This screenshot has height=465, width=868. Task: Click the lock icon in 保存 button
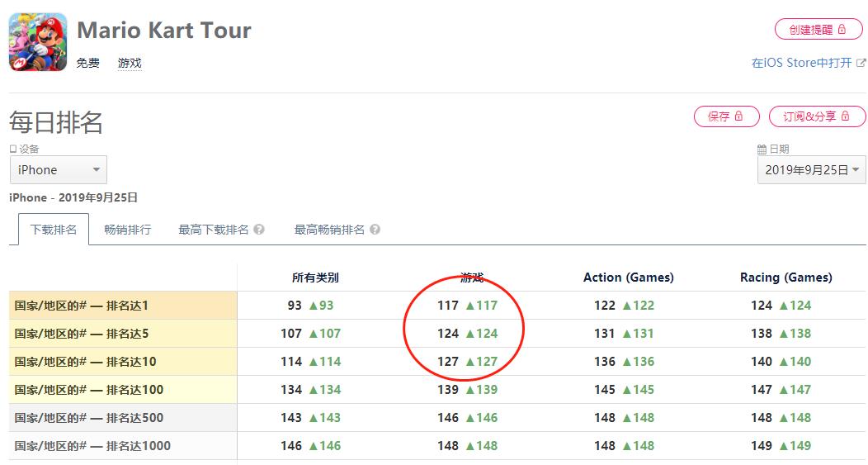coord(738,116)
